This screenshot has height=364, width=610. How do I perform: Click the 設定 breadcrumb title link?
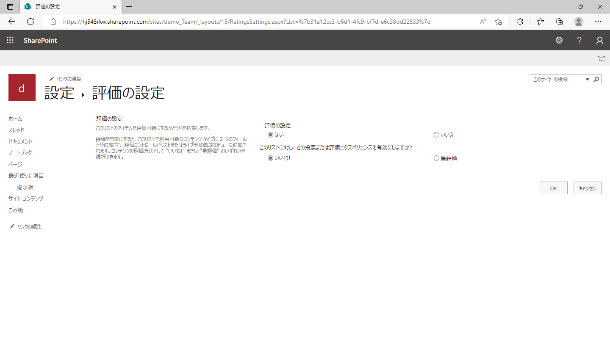click(x=59, y=93)
